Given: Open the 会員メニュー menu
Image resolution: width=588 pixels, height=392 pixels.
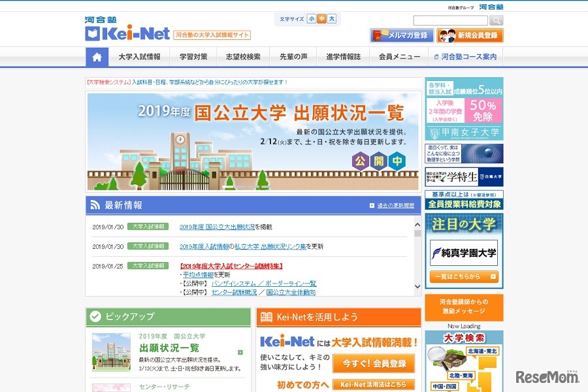Looking at the screenshot, I should click(x=400, y=57).
